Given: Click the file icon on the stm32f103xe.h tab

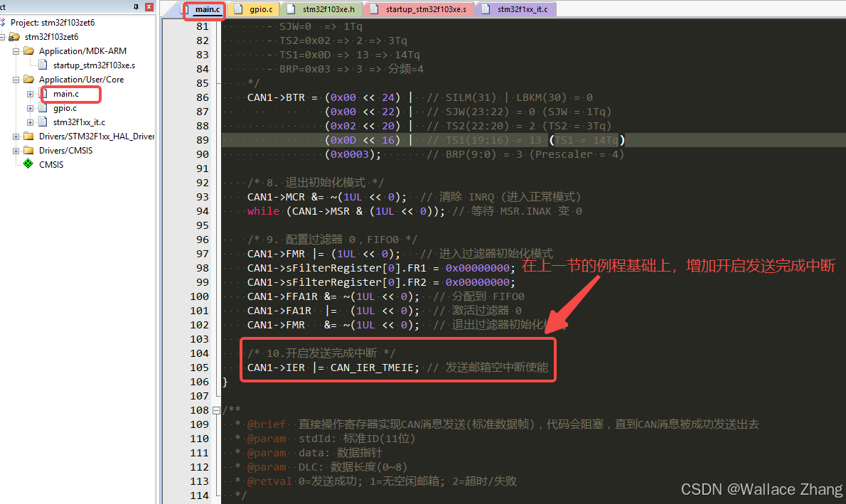Looking at the screenshot, I should click(x=291, y=9).
